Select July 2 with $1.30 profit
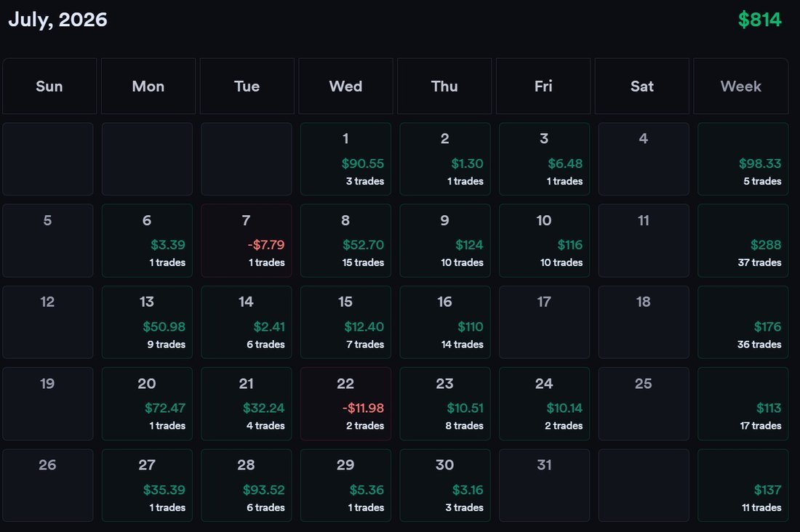The image size is (800, 532). 445,158
